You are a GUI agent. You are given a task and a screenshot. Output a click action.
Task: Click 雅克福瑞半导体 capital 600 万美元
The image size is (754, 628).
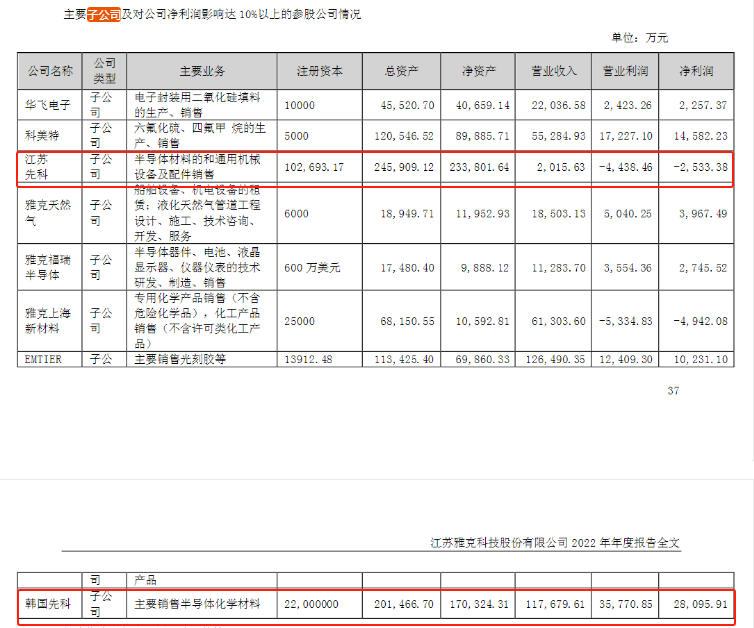coord(312,267)
